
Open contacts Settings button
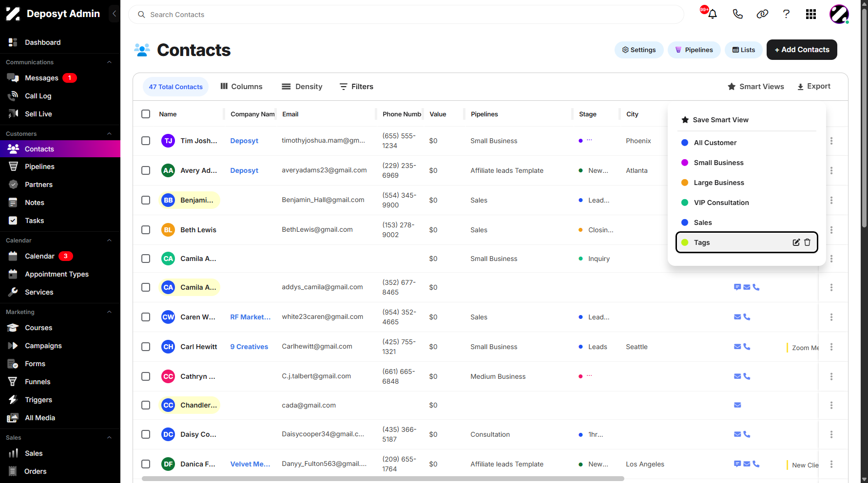(639, 50)
